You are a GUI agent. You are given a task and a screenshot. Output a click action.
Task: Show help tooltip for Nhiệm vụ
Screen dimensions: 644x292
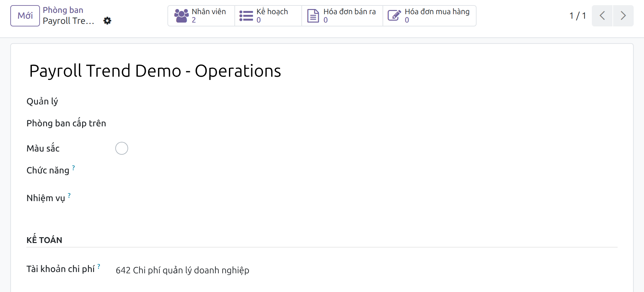coord(69,195)
